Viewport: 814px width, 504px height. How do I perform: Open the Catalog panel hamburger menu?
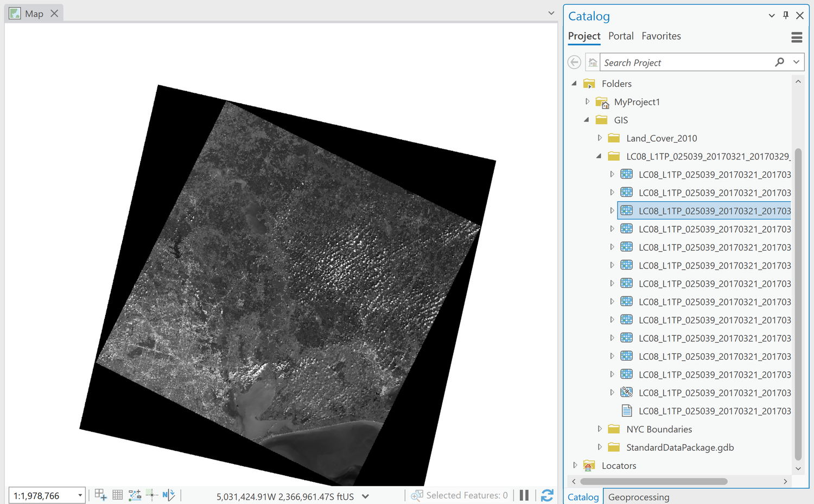click(x=797, y=37)
